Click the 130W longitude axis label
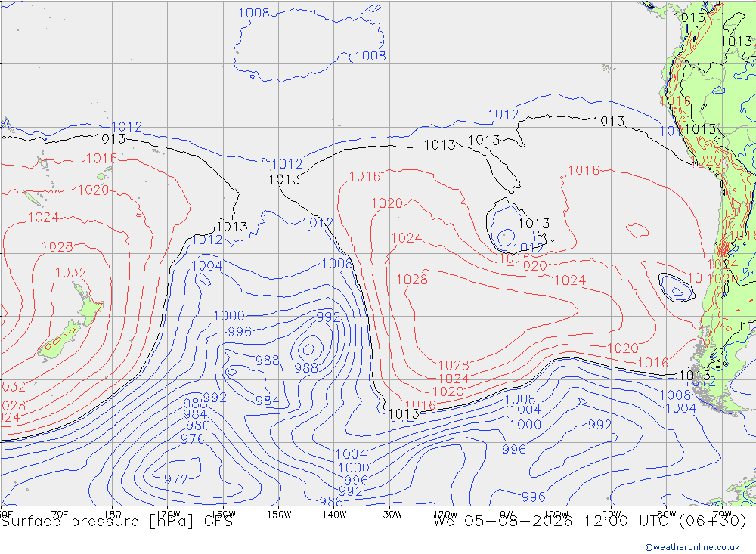Image resolution: width=756 pixels, height=554 pixels. [389, 515]
